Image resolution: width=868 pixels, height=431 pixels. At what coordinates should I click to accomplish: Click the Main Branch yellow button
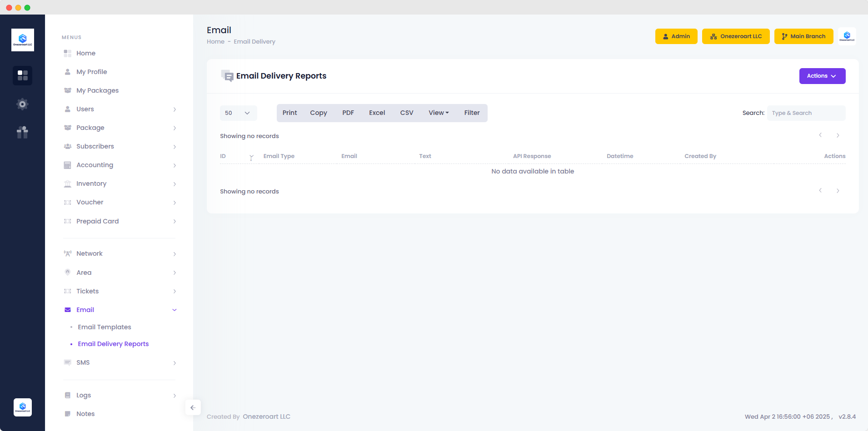(803, 36)
